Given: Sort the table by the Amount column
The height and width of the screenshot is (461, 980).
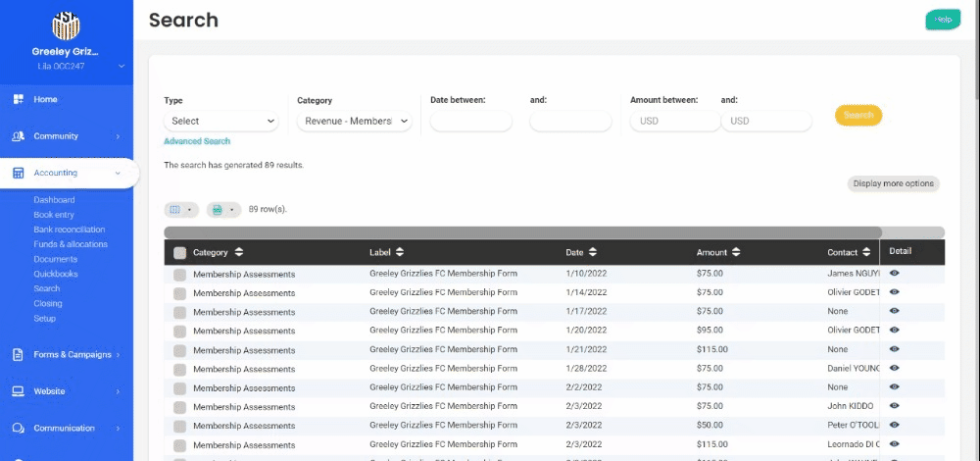Looking at the screenshot, I should [x=736, y=252].
